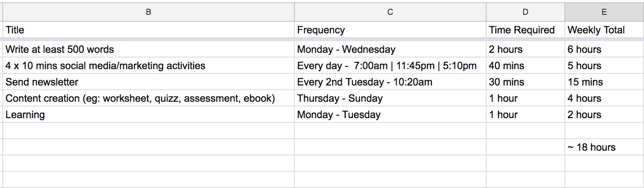Select the 'Learning' cell
This screenshot has width=644, height=188.
tap(149, 114)
